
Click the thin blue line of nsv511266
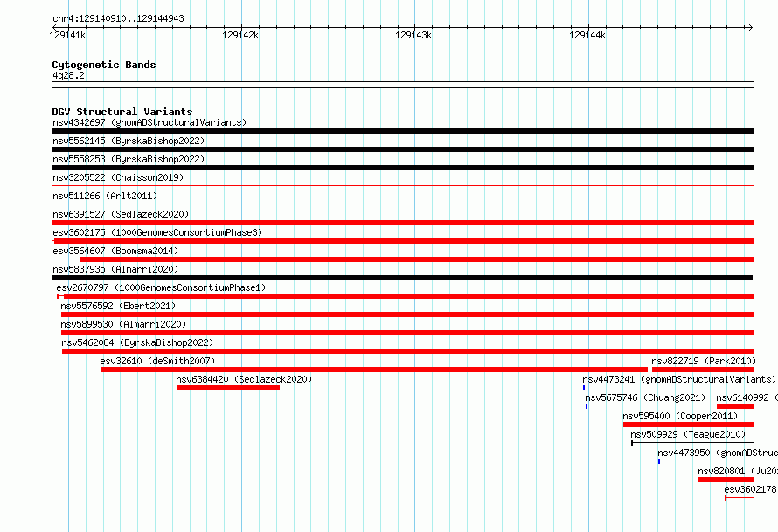(x=402, y=204)
